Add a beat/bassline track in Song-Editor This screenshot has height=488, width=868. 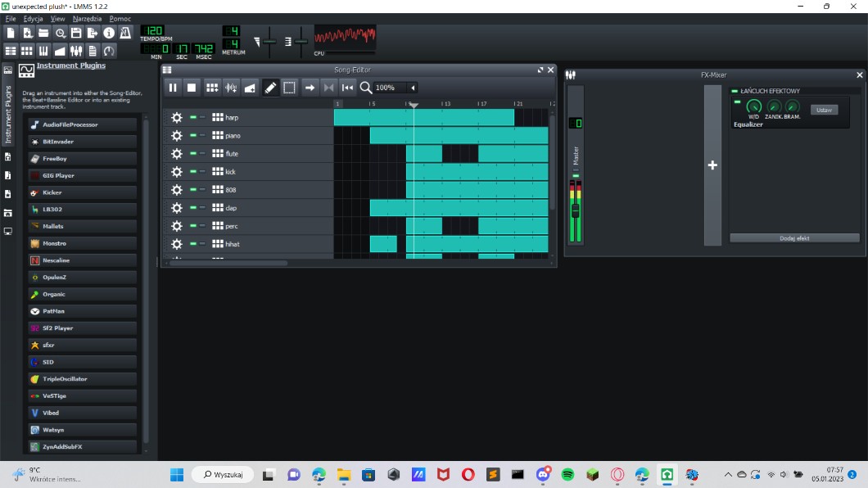pos(212,88)
